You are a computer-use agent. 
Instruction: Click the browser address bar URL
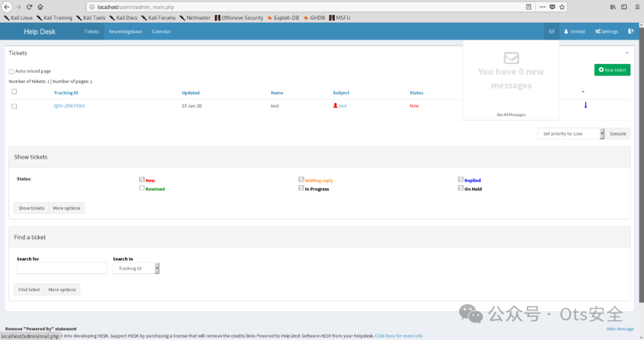click(135, 7)
